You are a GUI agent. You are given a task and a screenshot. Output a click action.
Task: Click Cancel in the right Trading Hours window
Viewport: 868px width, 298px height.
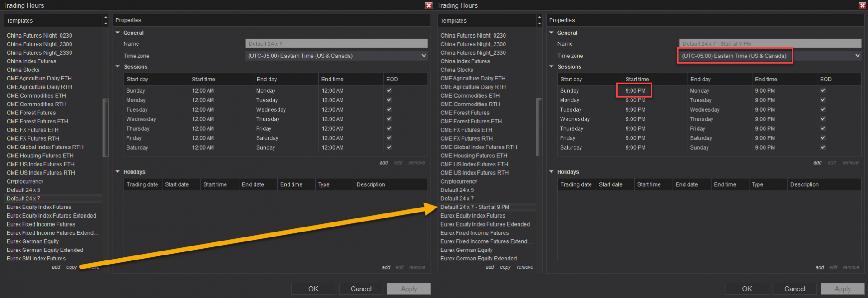tap(795, 289)
